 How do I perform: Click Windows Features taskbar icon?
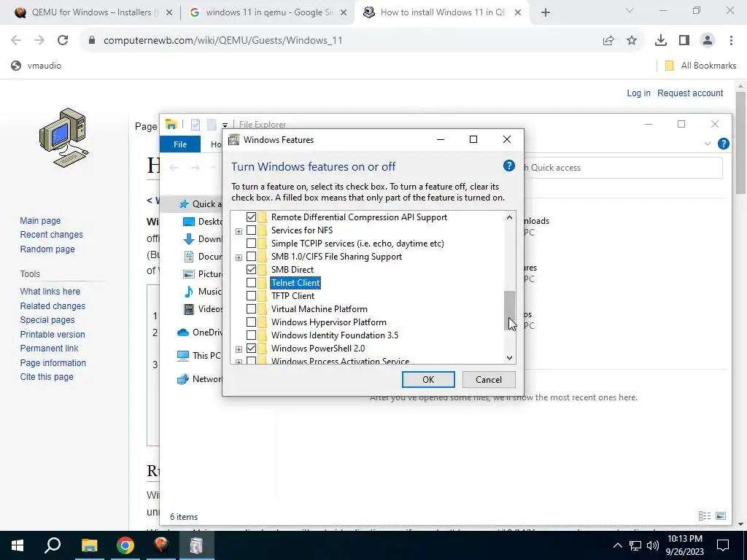click(197, 545)
